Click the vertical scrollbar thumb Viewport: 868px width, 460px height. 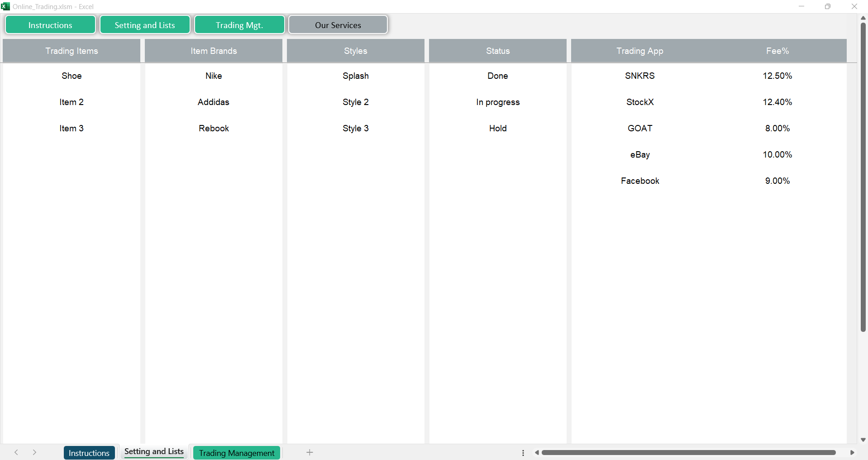863,177
